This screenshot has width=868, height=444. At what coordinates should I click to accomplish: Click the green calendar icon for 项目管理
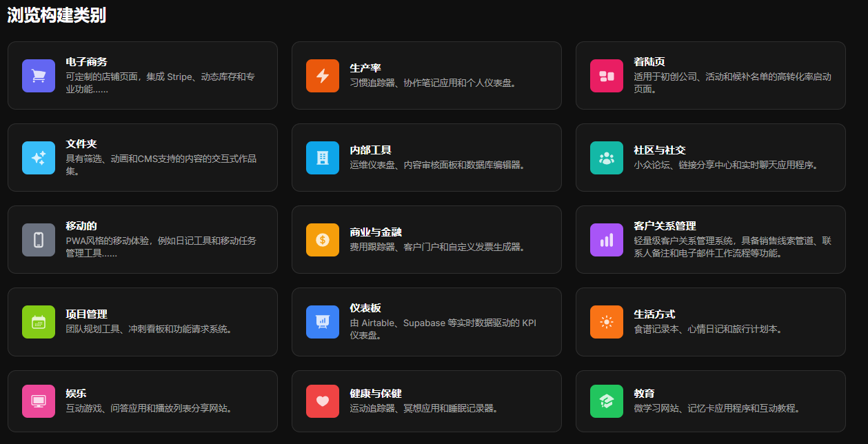(39, 322)
